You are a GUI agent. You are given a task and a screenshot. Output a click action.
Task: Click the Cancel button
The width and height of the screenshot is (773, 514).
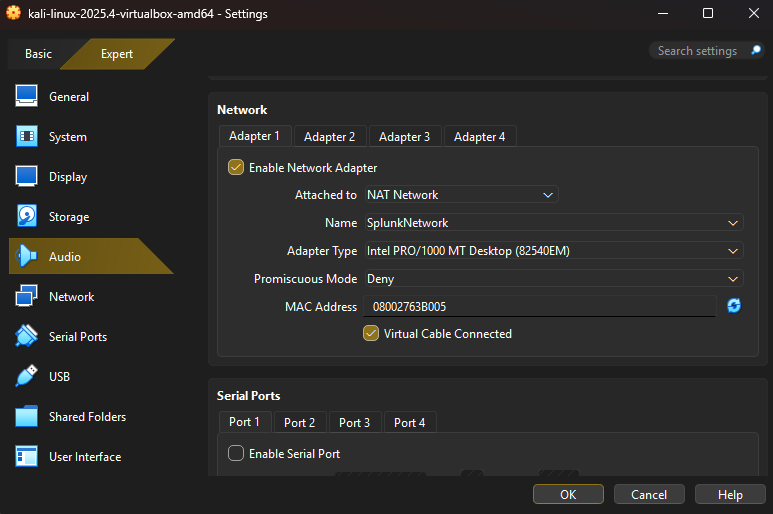649,494
